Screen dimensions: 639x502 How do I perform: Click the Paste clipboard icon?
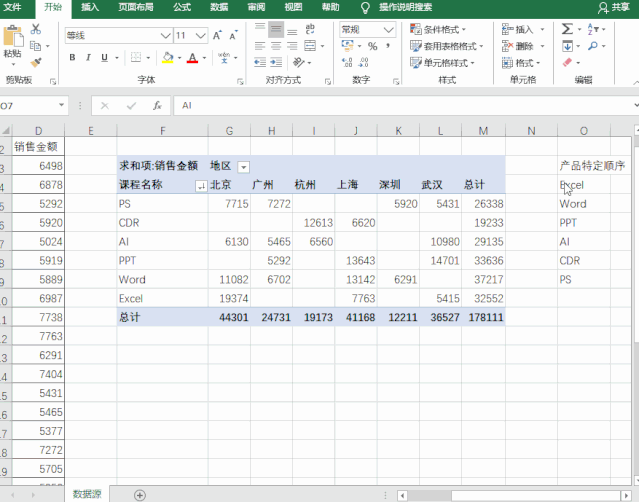(x=13, y=36)
